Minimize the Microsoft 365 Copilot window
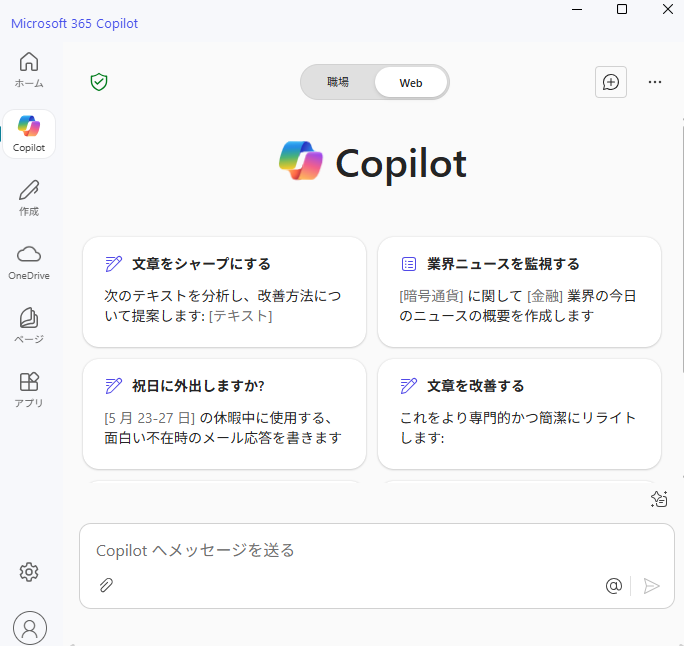684x646 pixels. pos(577,9)
